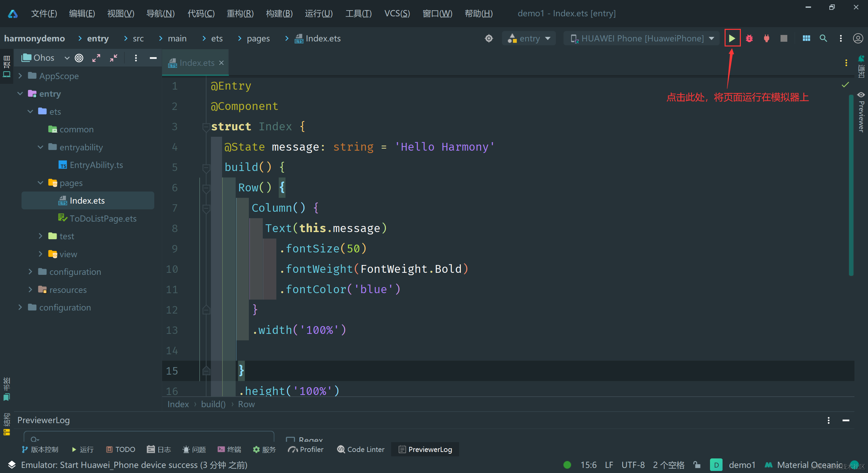The height and width of the screenshot is (473, 868).
Task: Click the red Debug bug icon
Action: coord(749,38)
